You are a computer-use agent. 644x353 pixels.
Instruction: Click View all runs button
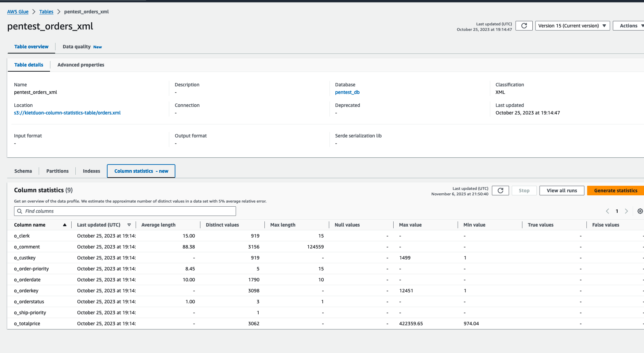(x=561, y=191)
